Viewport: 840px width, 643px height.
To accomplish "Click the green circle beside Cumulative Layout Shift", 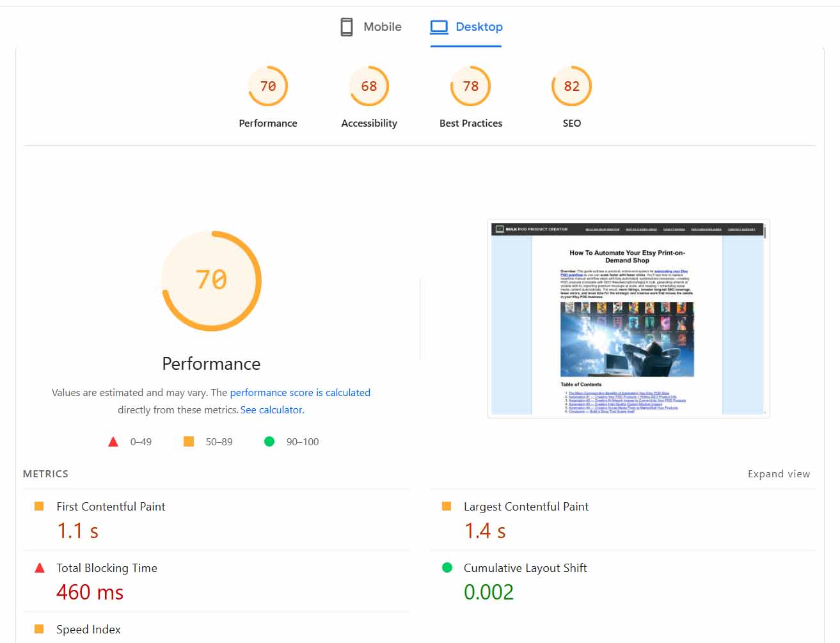I will [447, 567].
